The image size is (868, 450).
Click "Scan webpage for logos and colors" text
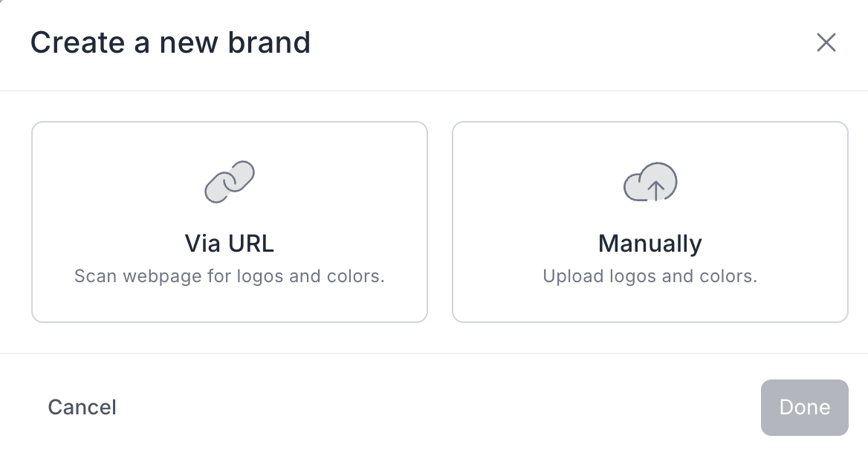point(230,277)
